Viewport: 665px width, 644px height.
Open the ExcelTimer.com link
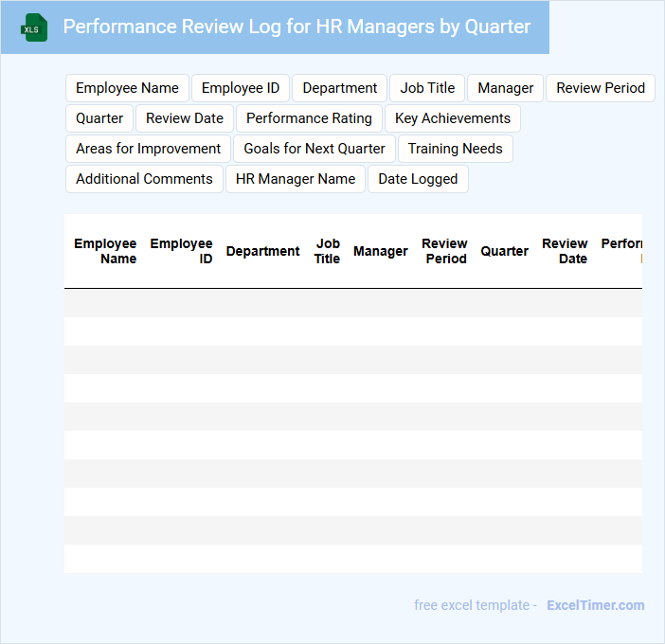click(x=595, y=605)
